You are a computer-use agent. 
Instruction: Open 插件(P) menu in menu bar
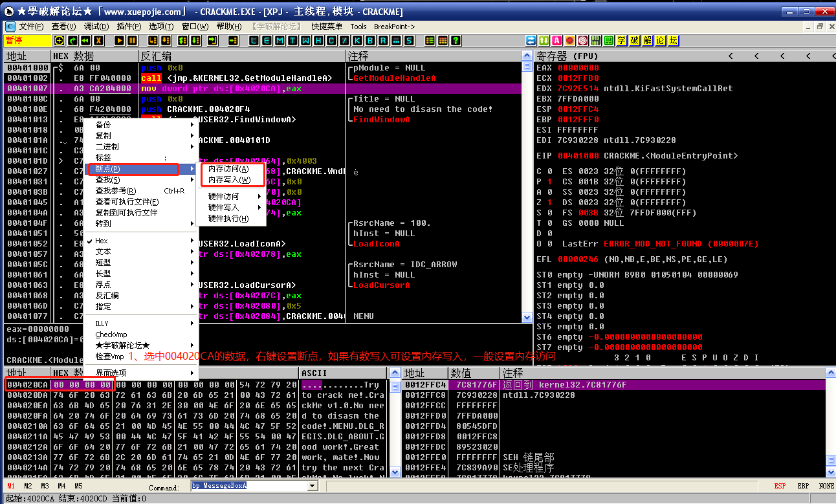pos(129,27)
